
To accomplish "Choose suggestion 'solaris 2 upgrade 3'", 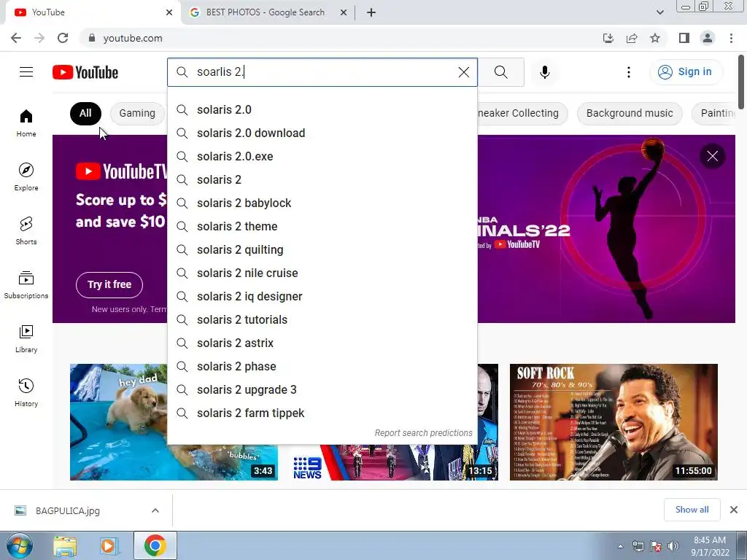I will 322,389.
